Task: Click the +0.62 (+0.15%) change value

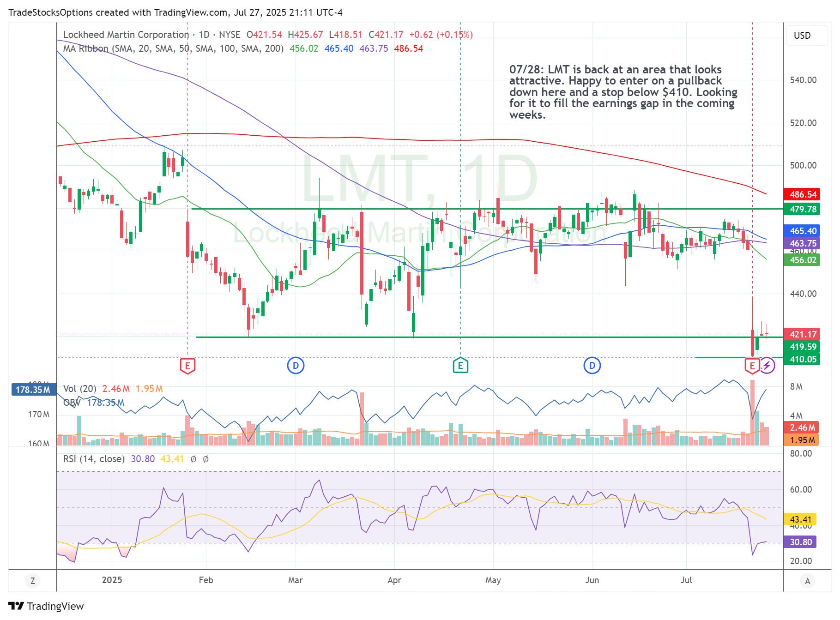Action: (441, 35)
